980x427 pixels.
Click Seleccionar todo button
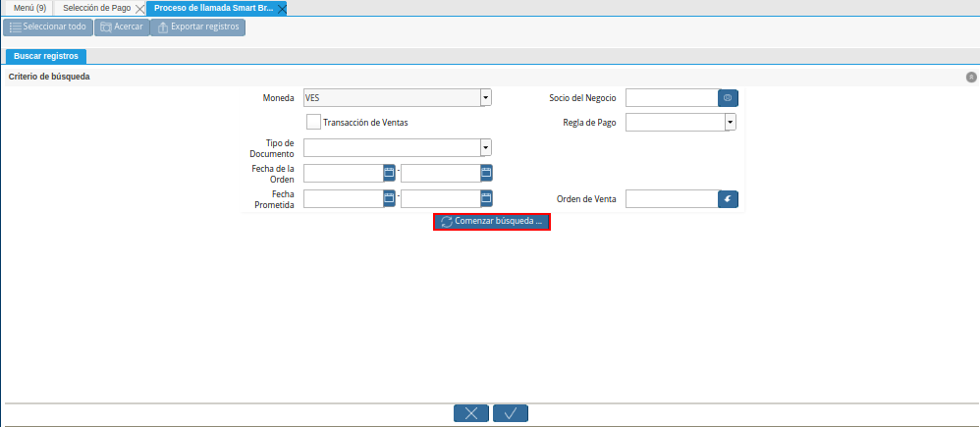[48, 27]
